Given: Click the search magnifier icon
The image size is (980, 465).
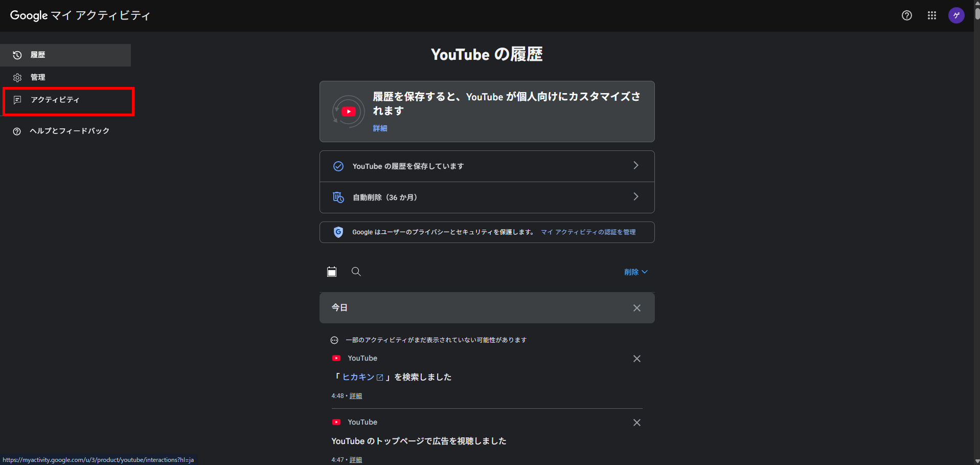Looking at the screenshot, I should [x=356, y=272].
